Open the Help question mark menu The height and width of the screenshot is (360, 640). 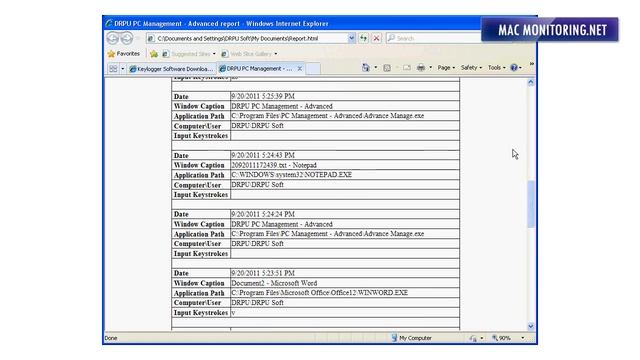coord(516,68)
